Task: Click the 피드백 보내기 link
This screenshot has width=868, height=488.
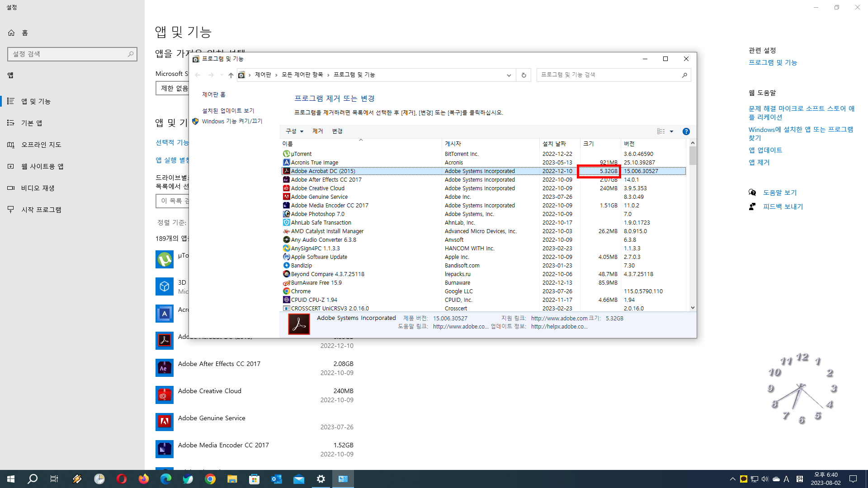Action: (783, 206)
